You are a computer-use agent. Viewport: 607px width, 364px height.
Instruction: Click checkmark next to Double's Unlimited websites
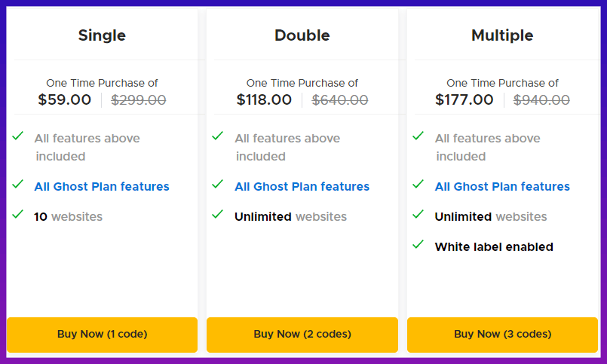(218, 215)
